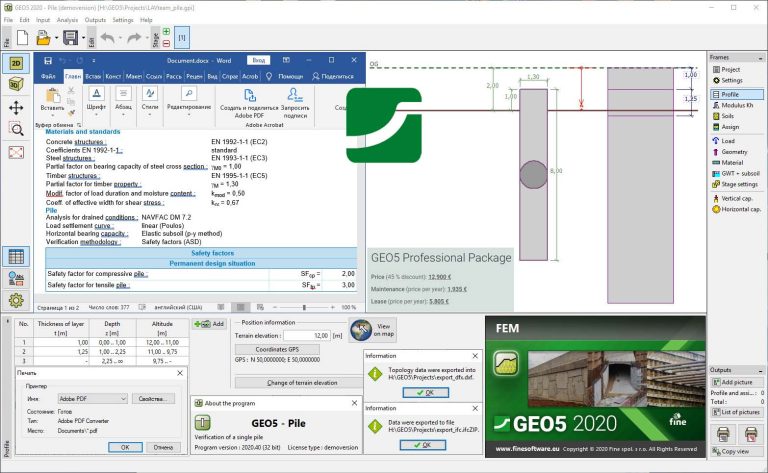Image resolution: width=768 pixels, height=473 pixels.
Task: Switch to 3D view mode
Action: [x=16, y=84]
